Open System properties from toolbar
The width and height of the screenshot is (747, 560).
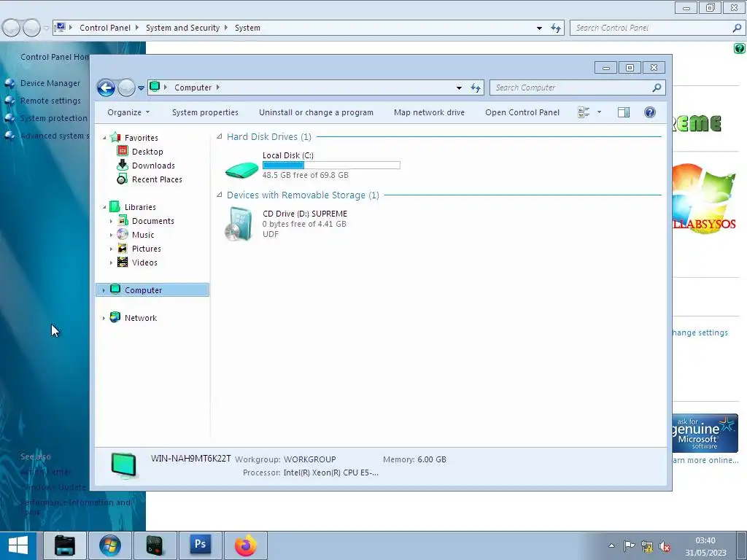pyautogui.click(x=205, y=112)
